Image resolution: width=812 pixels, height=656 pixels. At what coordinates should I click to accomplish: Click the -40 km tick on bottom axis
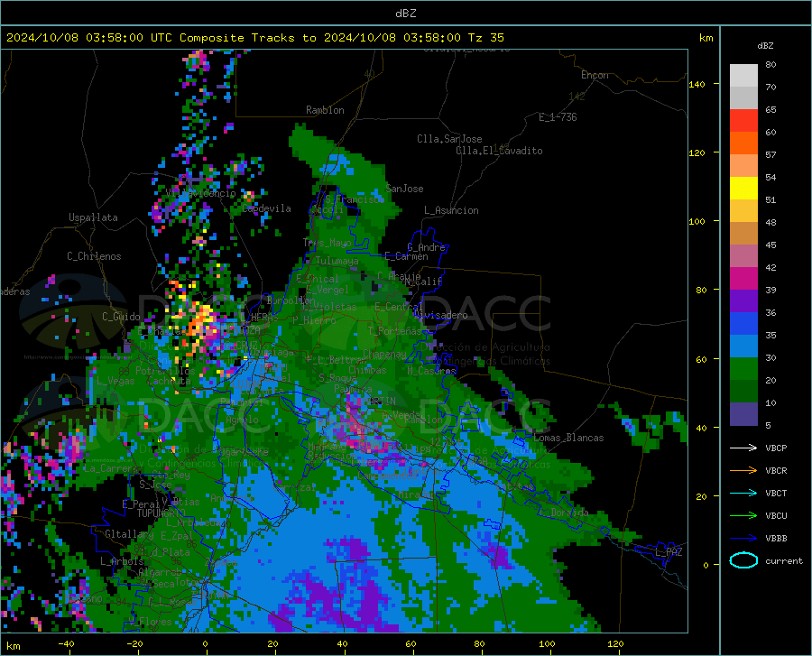66,643
